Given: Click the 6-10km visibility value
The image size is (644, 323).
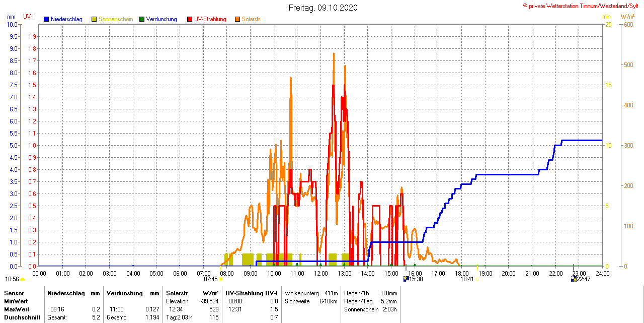Looking at the screenshot, I should pos(329,301).
